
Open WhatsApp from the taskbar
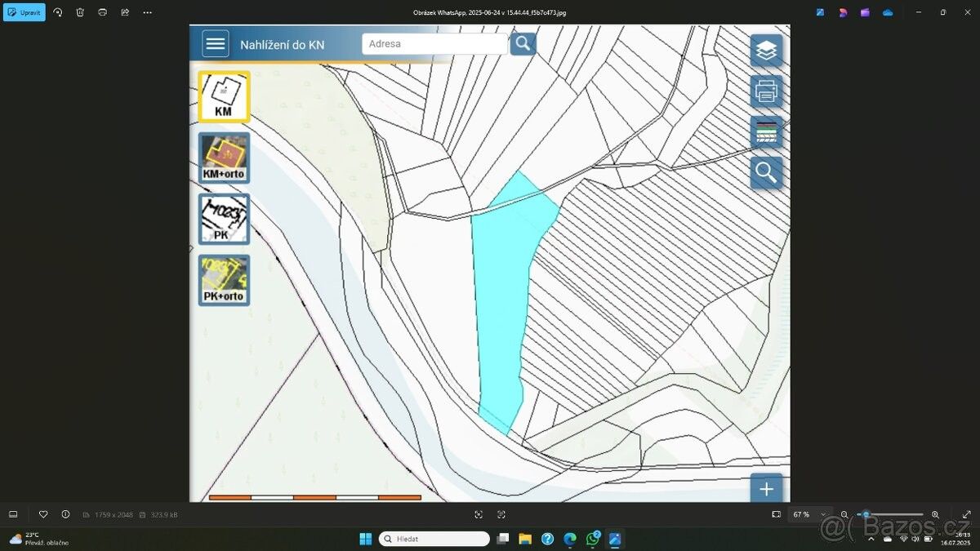[x=593, y=539]
